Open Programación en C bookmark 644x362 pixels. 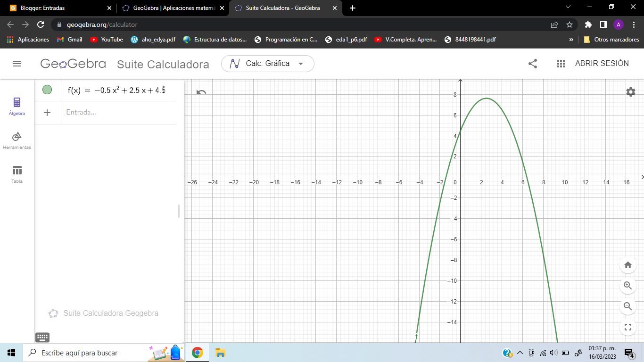click(x=286, y=40)
